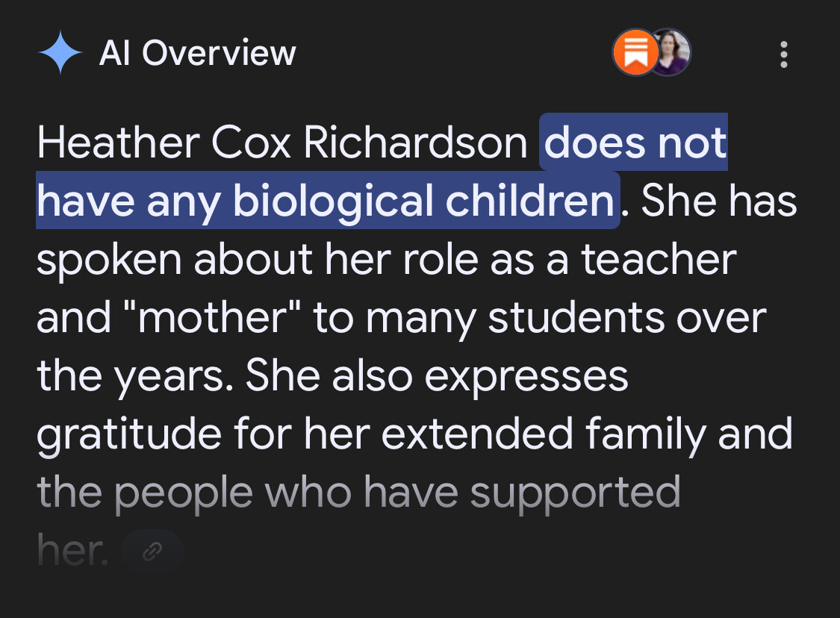Click the name "Heather Cox Richardson"
The width and height of the screenshot is (840, 618).
pos(281,143)
